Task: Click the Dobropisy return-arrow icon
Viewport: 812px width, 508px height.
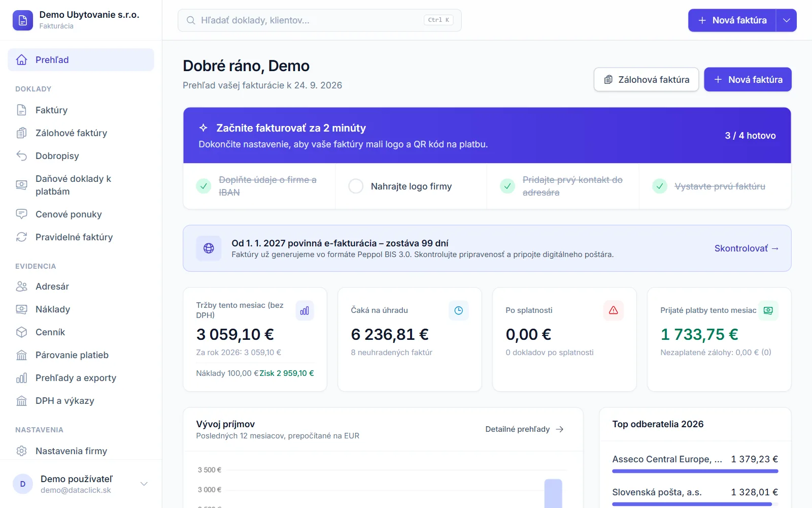Action: pyautogui.click(x=21, y=156)
